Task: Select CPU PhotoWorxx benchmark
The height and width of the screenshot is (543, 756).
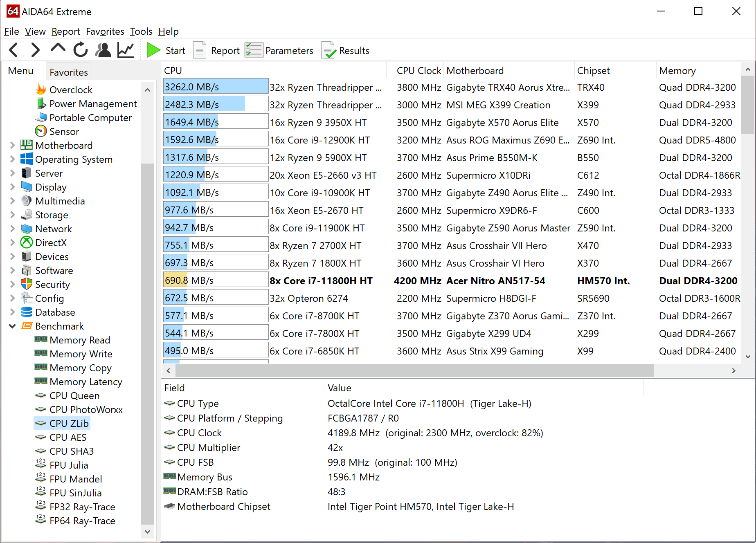Action: point(86,409)
